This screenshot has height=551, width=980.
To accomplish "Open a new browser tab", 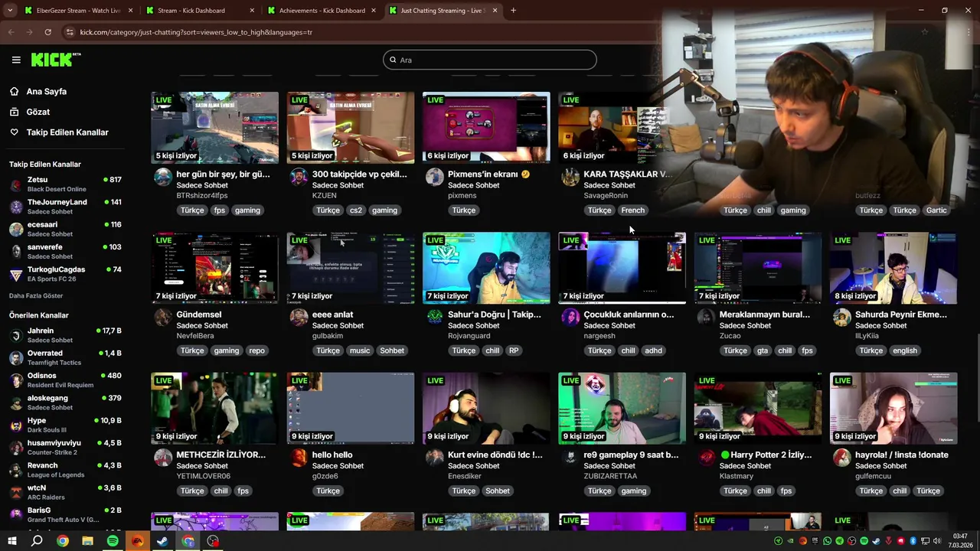I will tap(513, 11).
